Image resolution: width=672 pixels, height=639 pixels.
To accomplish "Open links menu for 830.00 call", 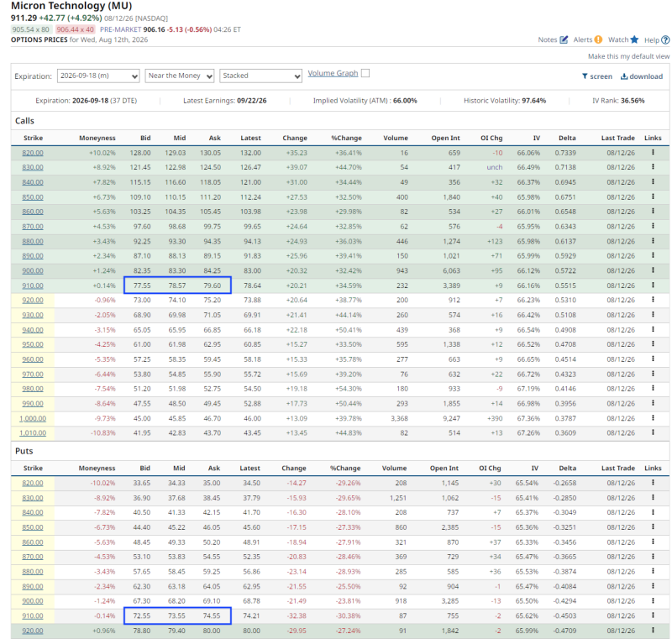I will [x=654, y=167].
